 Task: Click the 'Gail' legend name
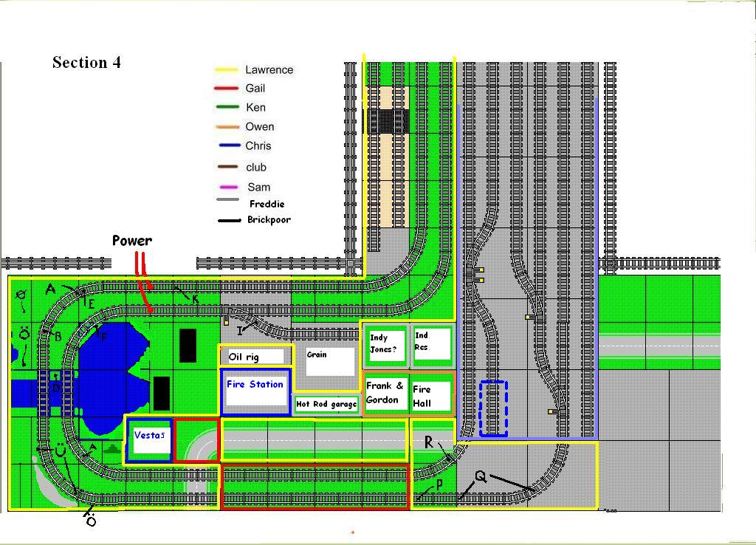[x=255, y=89]
